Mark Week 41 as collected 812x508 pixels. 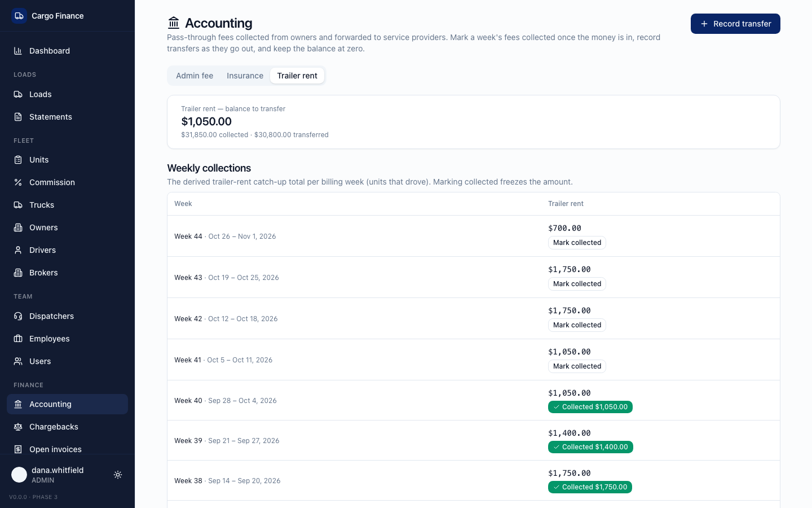pos(577,366)
